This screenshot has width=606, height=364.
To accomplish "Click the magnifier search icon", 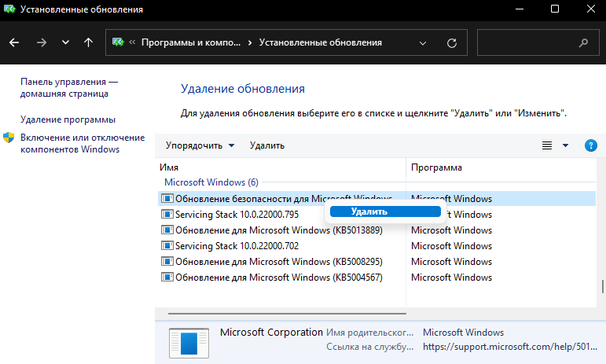I will point(583,43).
